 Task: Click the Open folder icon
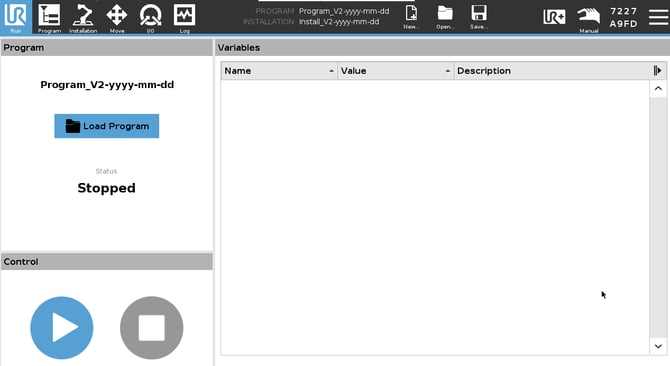(x=445, y=17)
